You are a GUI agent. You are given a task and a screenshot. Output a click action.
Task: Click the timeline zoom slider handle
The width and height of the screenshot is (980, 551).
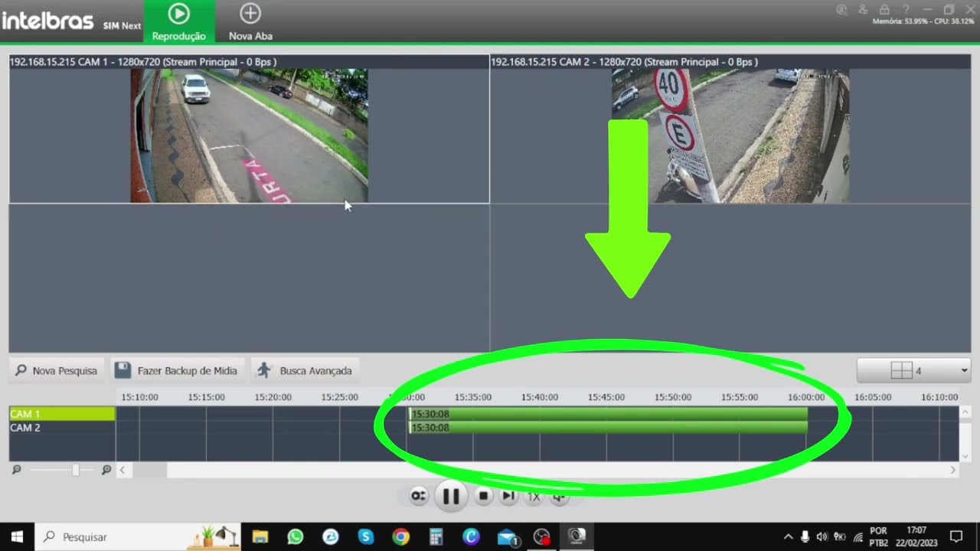point(75,470)
